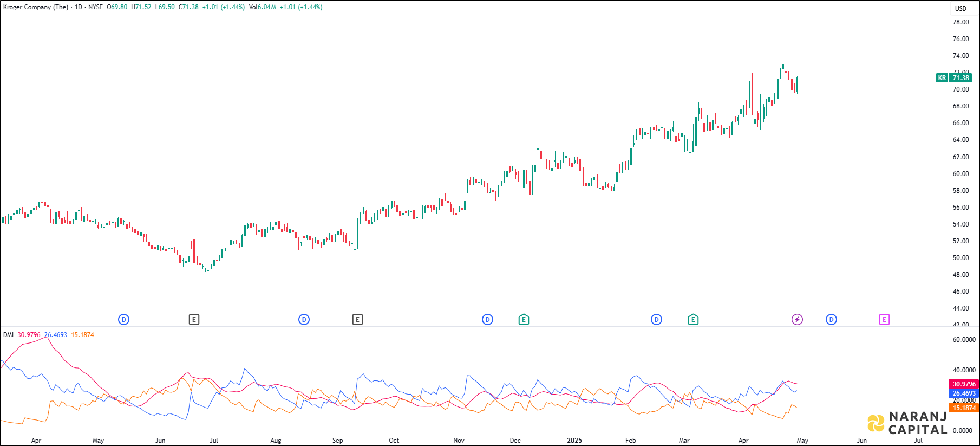
Task: Click the dividend D marker in May 2024
Action: coord(123,320)
